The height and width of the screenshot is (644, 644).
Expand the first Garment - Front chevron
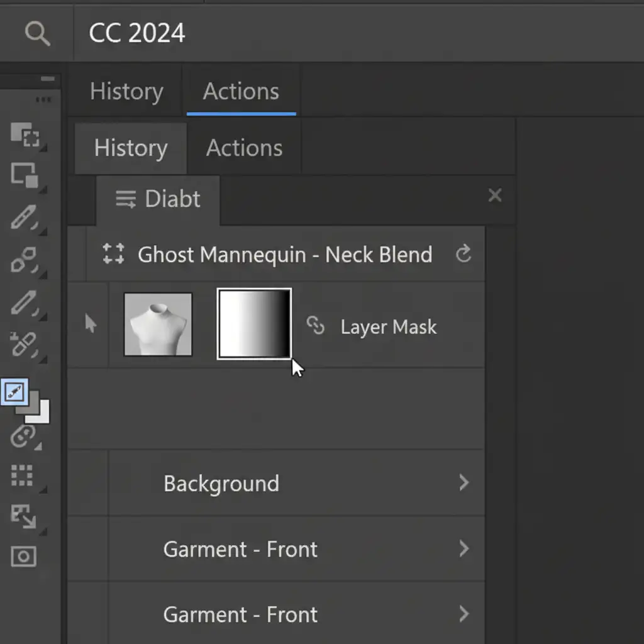[x=464, y=549]
